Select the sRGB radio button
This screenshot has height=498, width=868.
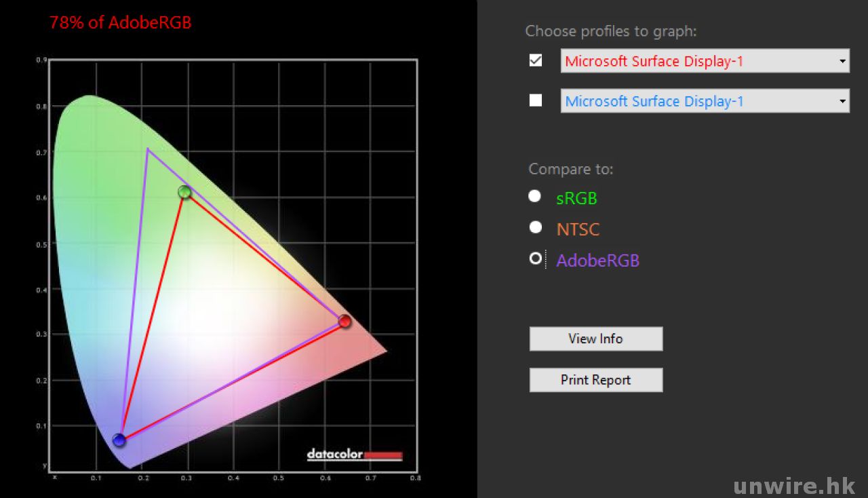535,196
